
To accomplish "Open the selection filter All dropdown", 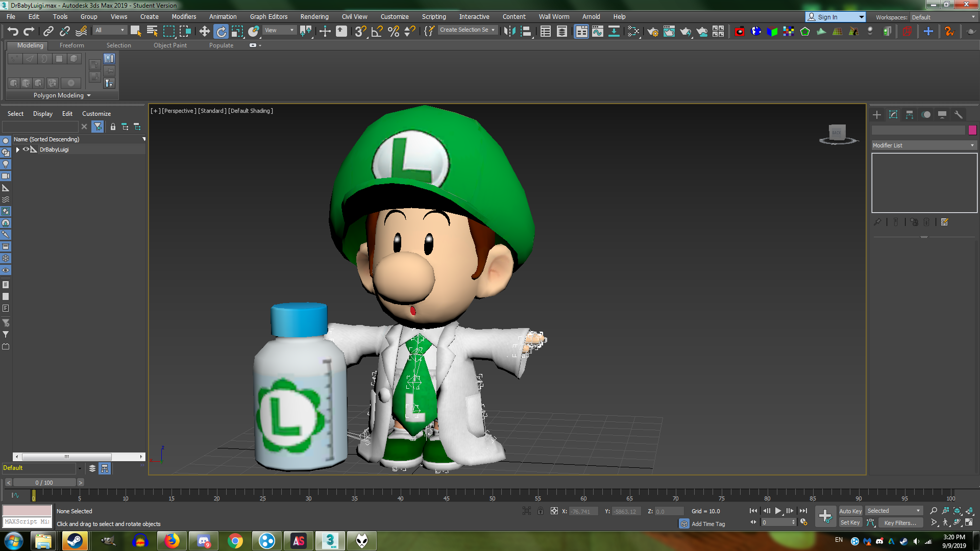I will tap(110, 30).
